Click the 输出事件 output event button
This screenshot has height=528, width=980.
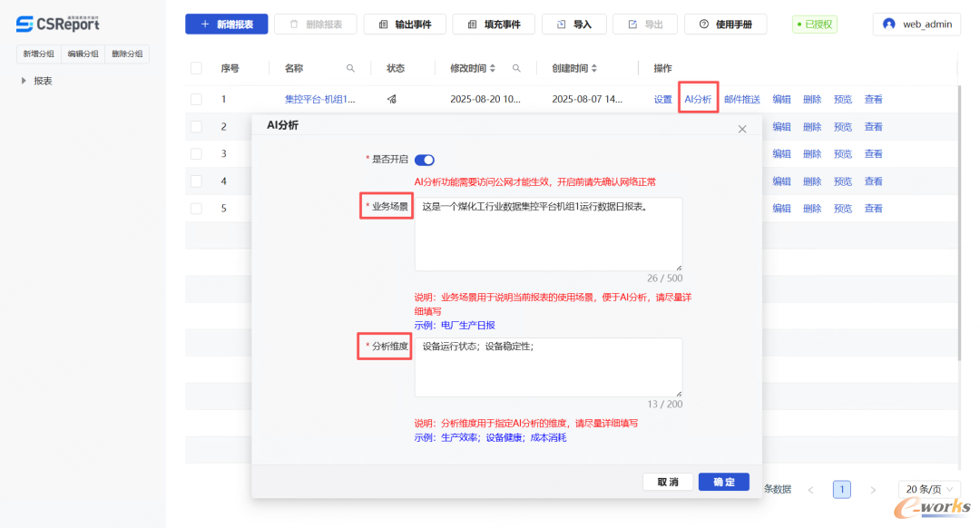point(404,24)
